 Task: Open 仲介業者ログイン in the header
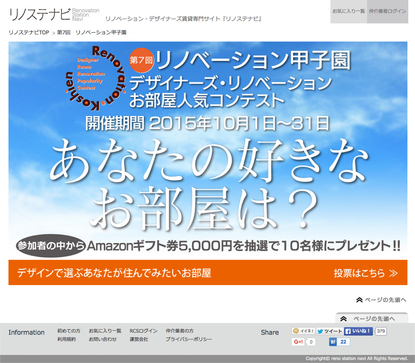388,11
